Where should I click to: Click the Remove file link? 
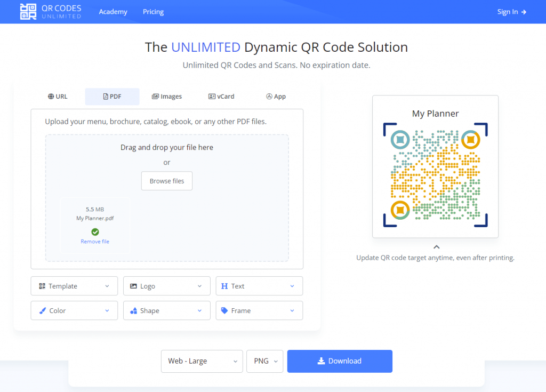click(x=95, y=241)
